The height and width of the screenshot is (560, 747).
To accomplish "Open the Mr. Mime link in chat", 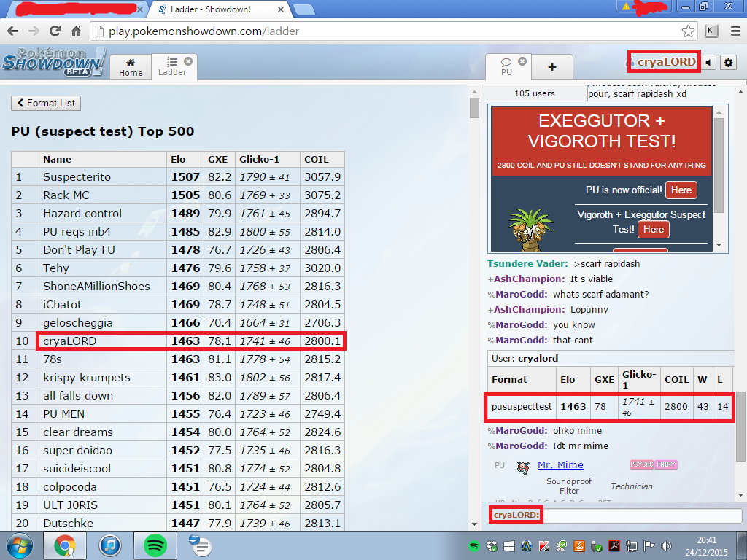I will click(x=560, y=464).
